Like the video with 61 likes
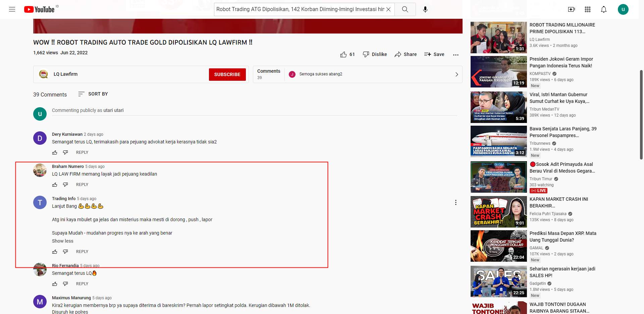The image size is (644, 314). [x=347, y=54]
